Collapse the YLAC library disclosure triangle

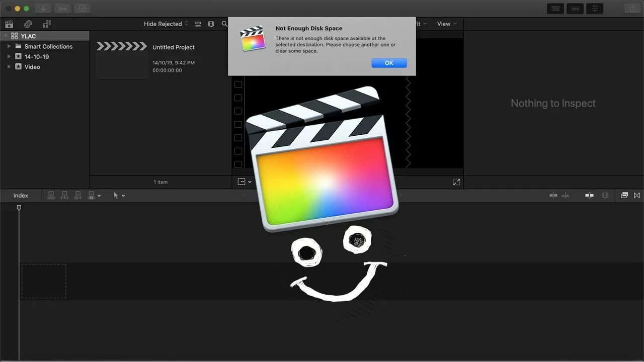[5, 36]
